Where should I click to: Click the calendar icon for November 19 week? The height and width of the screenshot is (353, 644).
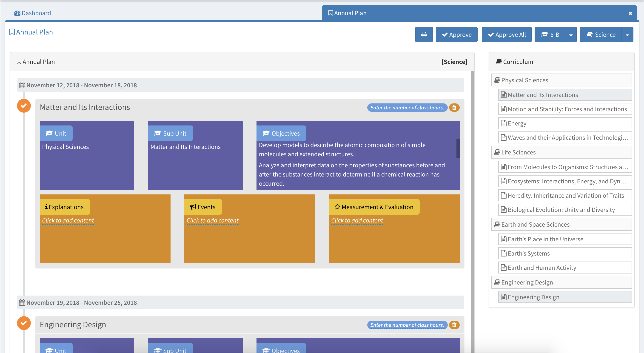(22, 302)
